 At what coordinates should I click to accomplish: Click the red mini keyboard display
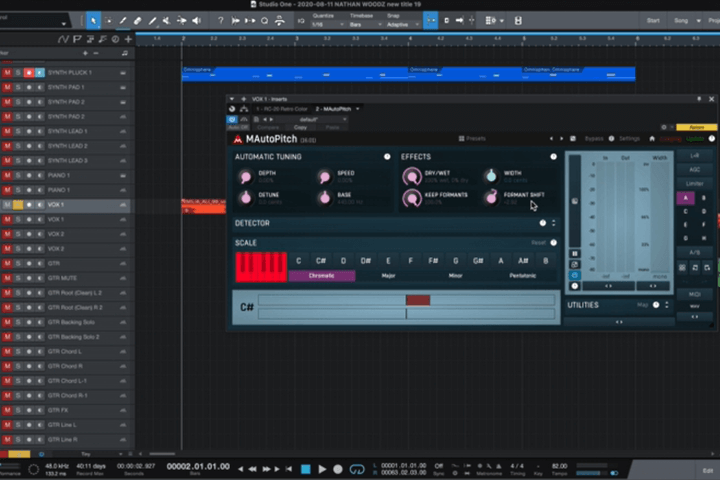261,267
